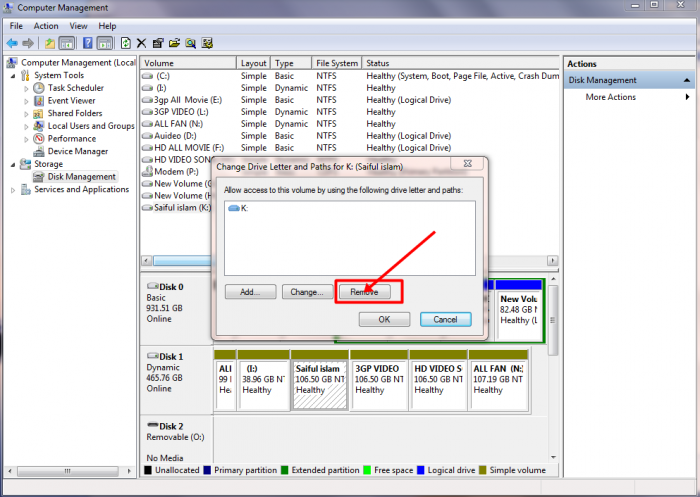
Task: Click the blue Help toolbar icon
Action: 88,43
